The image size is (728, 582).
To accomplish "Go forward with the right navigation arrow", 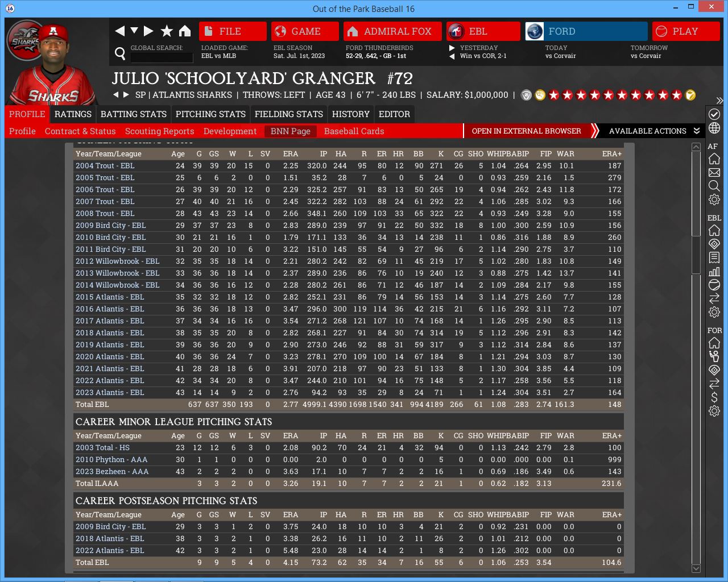I will point(148,31).
